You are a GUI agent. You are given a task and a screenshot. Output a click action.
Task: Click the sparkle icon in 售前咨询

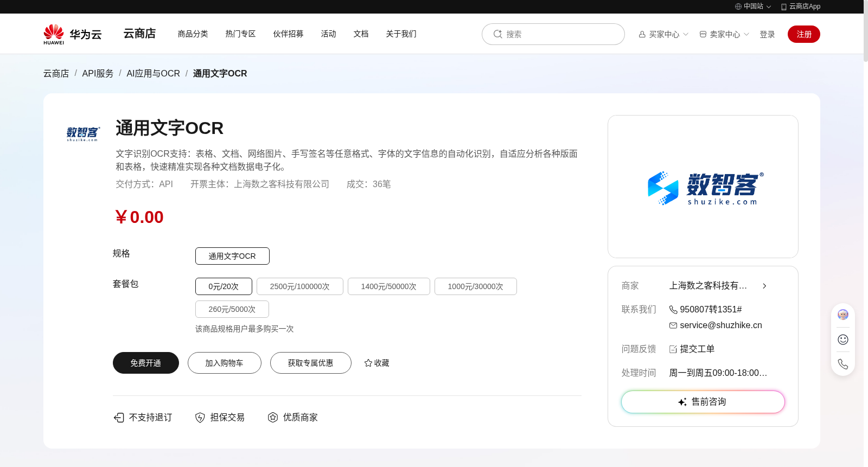(682, 402)
